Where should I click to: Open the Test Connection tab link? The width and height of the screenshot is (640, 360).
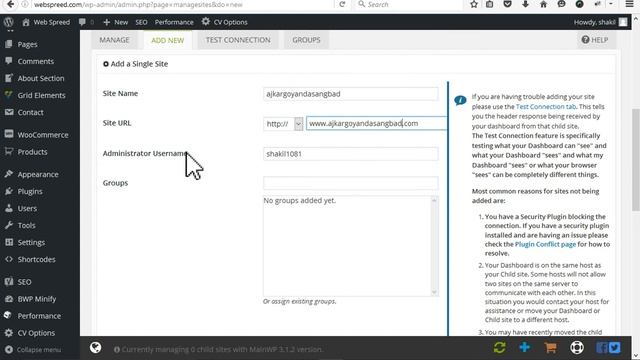pos(546,107)
